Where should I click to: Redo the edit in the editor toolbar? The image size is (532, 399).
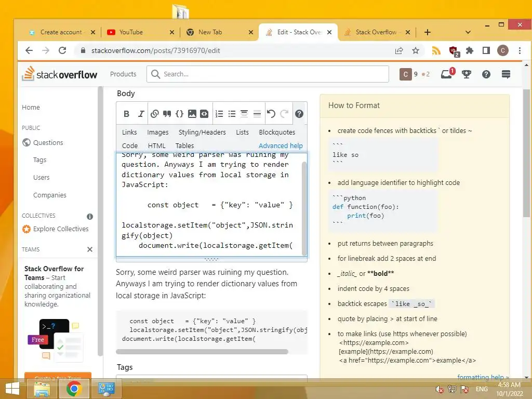(284, 114)
